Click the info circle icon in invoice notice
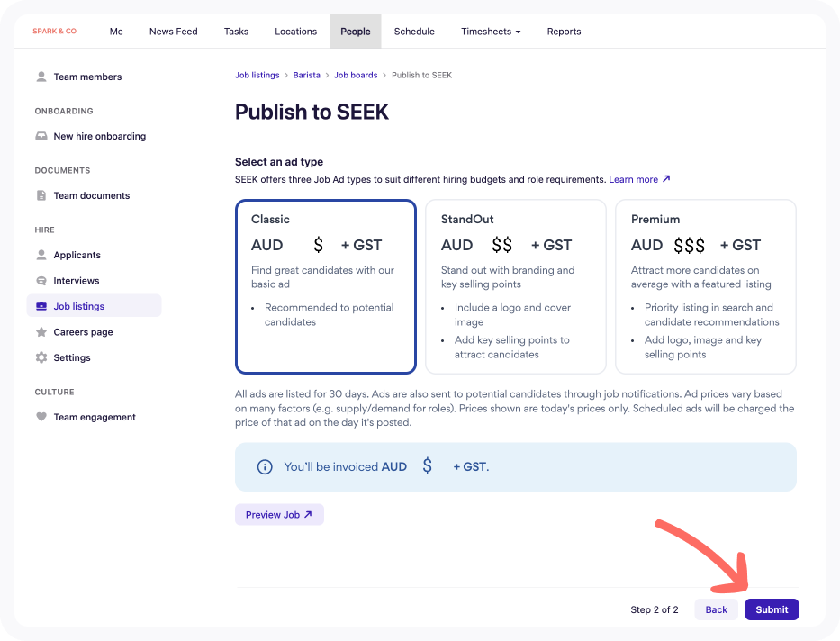This screenshot has width=840, height=641. [x=265, y=467]
